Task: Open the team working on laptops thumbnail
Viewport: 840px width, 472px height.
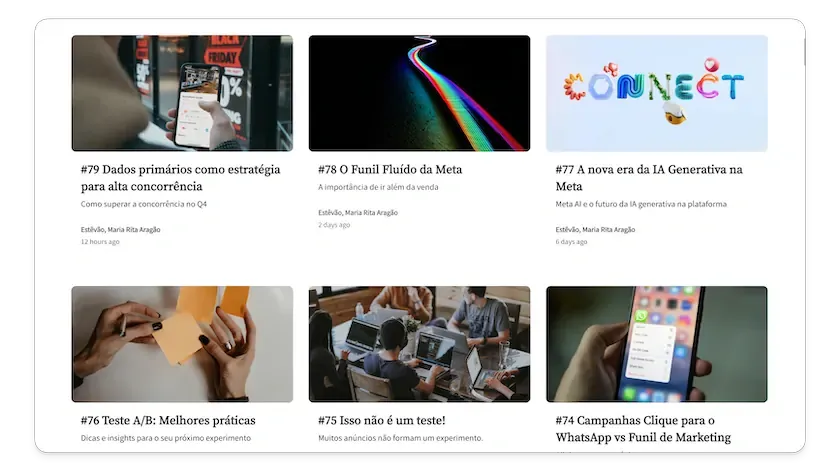Action: [419, 344]
